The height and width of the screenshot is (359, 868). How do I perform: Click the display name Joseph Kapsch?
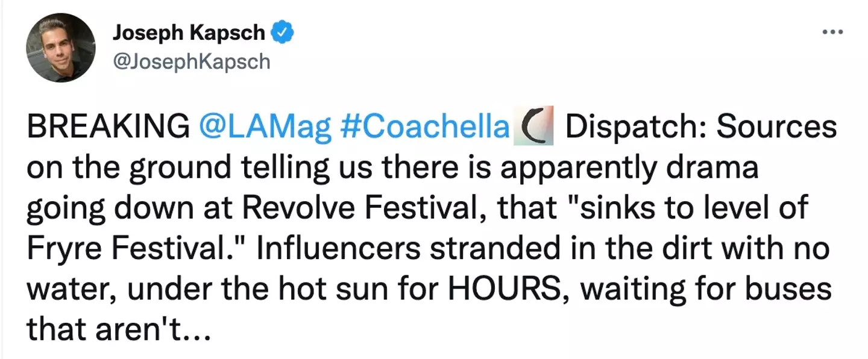click(188, 33)
